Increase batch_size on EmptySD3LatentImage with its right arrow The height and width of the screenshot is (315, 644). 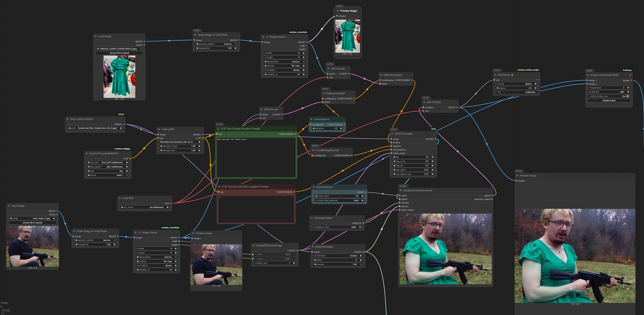(294, 263)
